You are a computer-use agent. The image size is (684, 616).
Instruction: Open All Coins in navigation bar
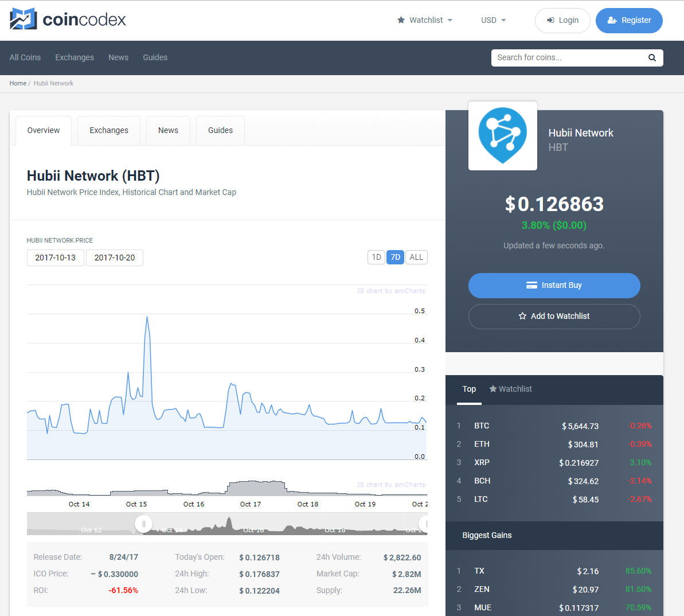click(x=25, y=57)
